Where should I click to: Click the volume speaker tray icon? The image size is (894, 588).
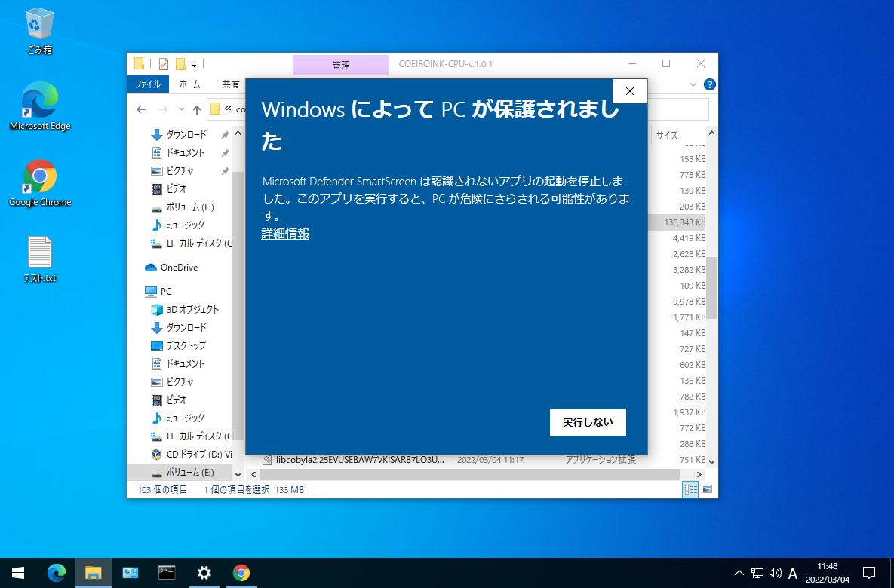point(775,573)
